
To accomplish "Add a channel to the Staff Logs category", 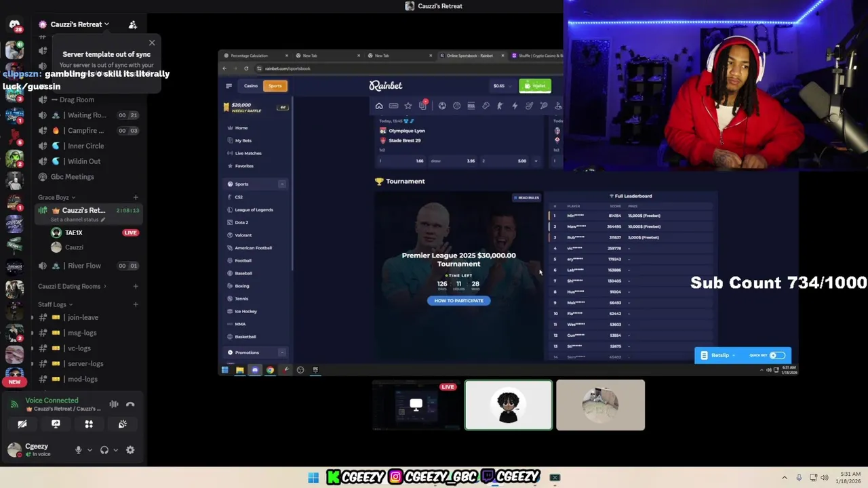I will coord(136,305).
